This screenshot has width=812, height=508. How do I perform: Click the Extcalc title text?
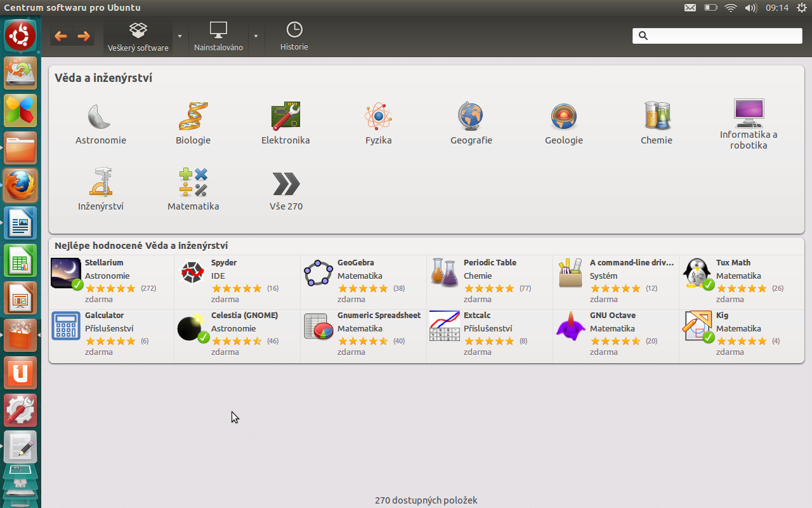click(477, 315)
